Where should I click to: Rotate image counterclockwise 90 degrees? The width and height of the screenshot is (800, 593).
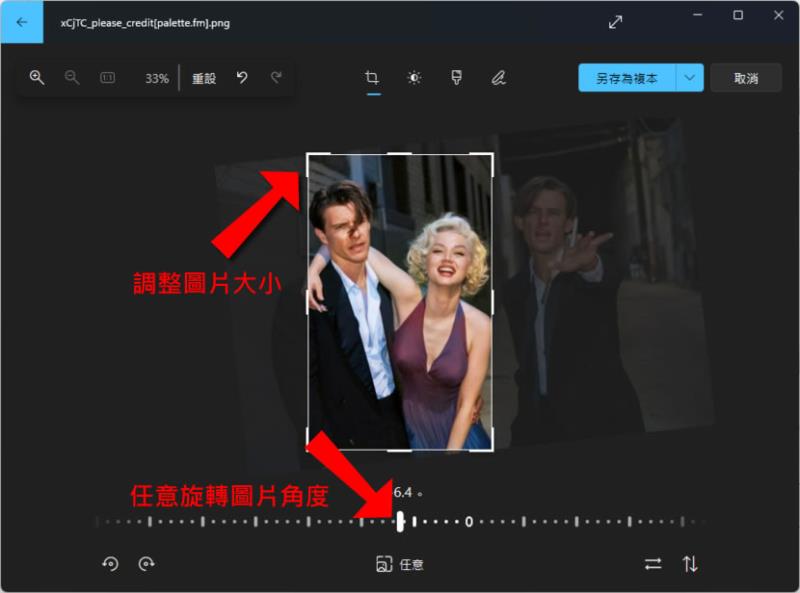[110, 564]
